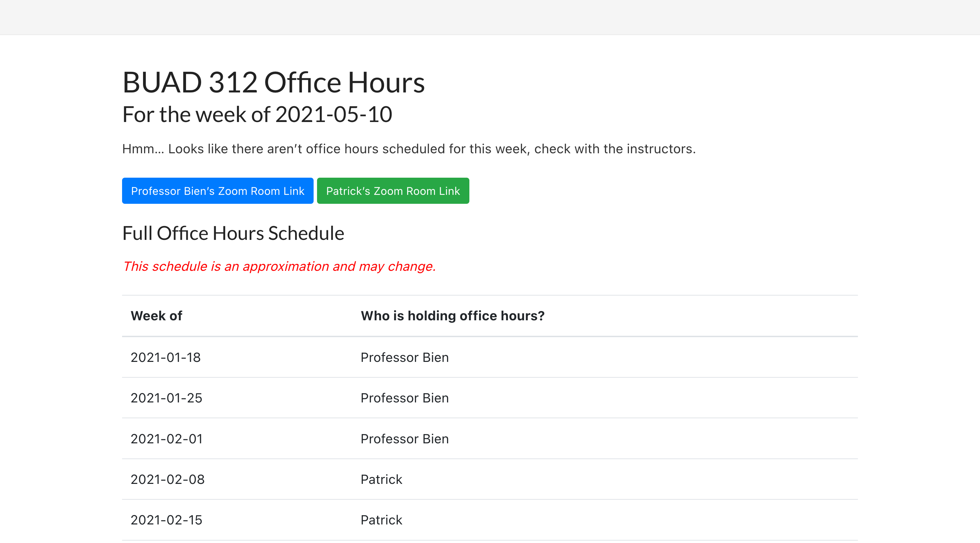The width and height of the screenshot is (980, 543).
Task: Click Professor Bien for week 2021-02-01
Action: pyautogui.click(x=404, y=439)
